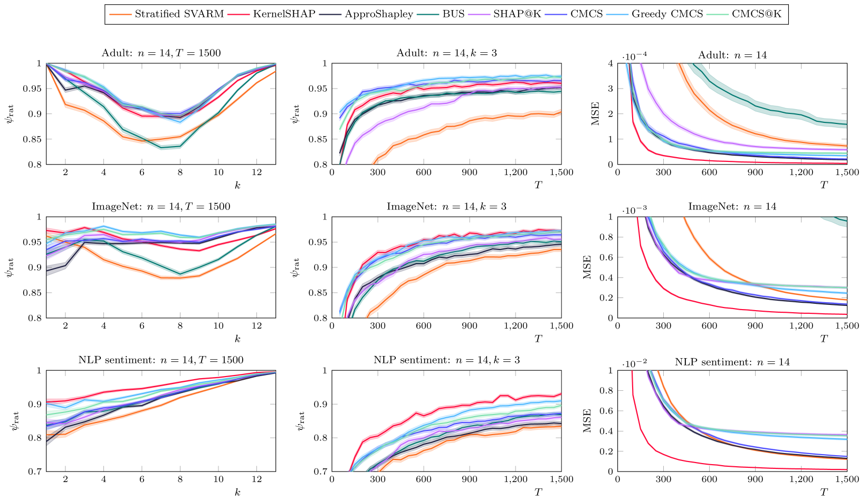This screenshot has height=500, width=868.
Task: Toggle the SHAP@K legend label
Action: (x=517, y=14)
